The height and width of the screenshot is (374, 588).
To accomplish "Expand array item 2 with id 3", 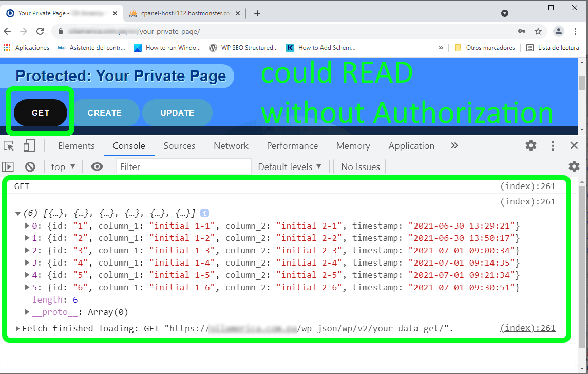I will [x=27, y=250].
